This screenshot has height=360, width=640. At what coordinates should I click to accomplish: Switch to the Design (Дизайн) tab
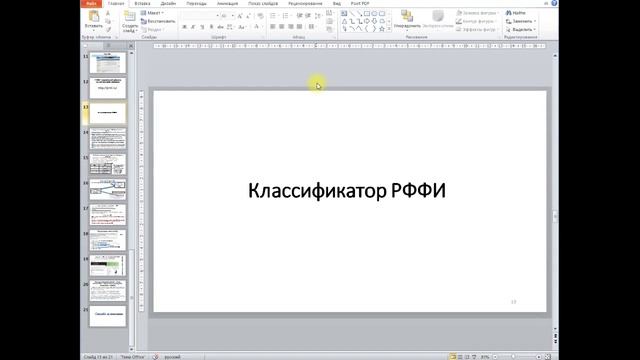coord(168,3)
